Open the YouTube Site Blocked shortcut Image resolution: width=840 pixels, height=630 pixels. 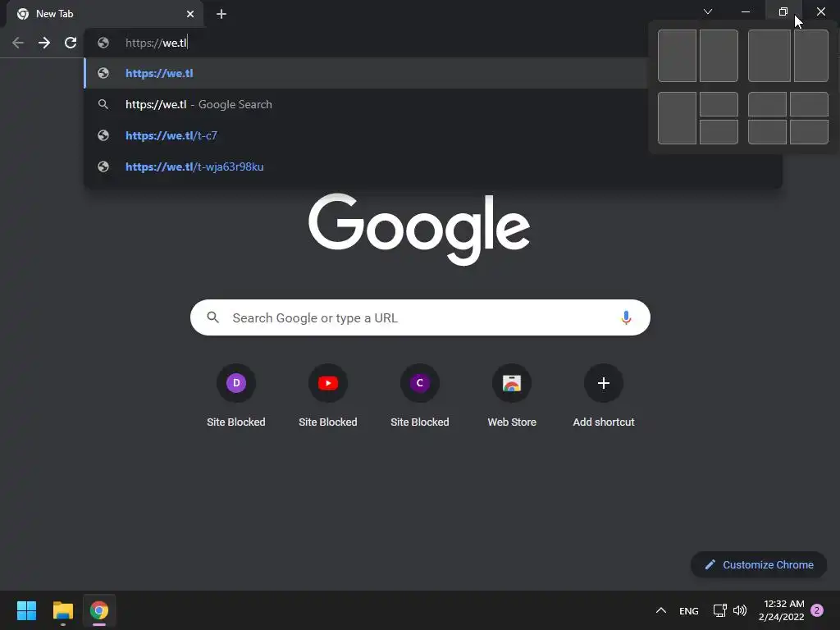click(x=328, y=396)
